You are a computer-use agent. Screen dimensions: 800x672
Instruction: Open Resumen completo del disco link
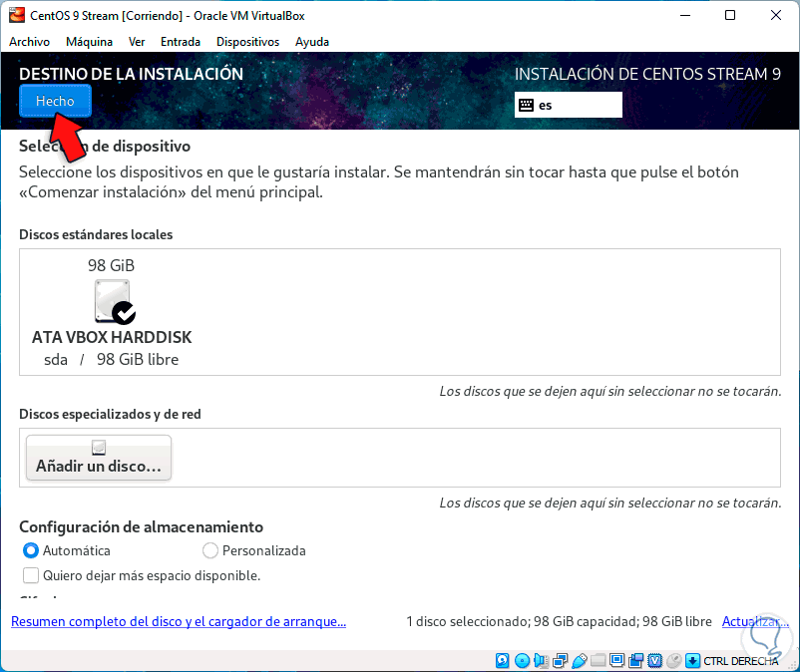coord(179,621)
